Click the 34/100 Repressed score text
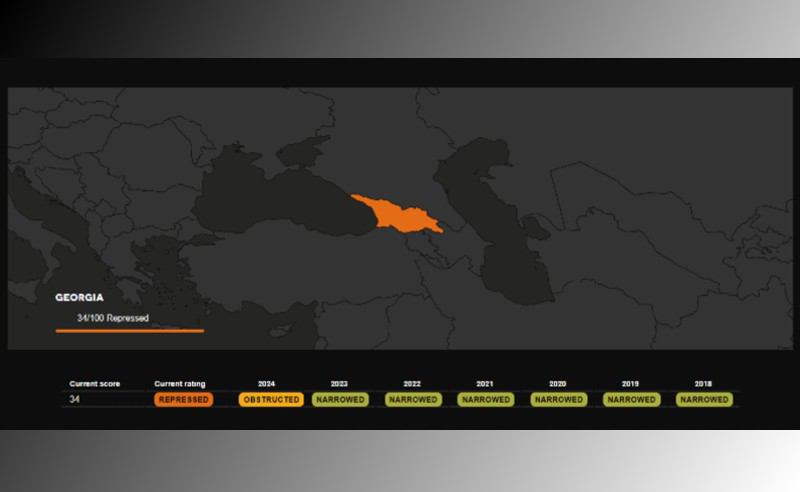Image resolution: width=800 pixels, height=492 pixels. [x=113, y=318]
